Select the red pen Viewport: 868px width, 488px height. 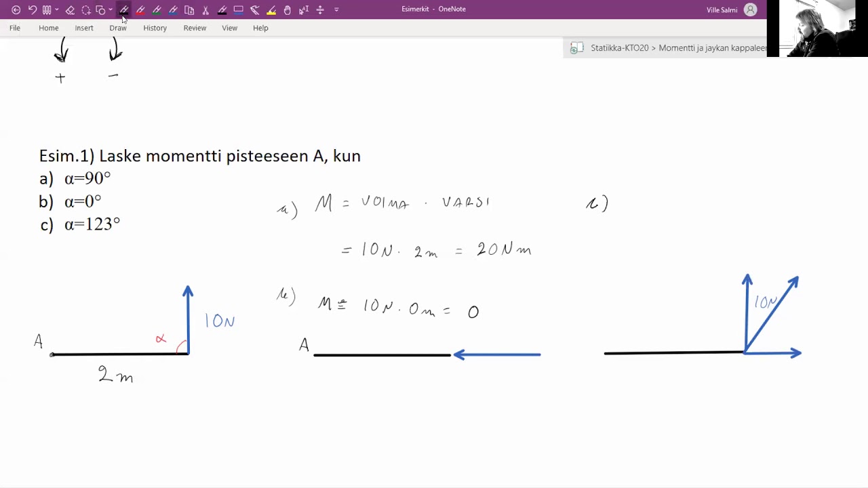tap(140, 9)
